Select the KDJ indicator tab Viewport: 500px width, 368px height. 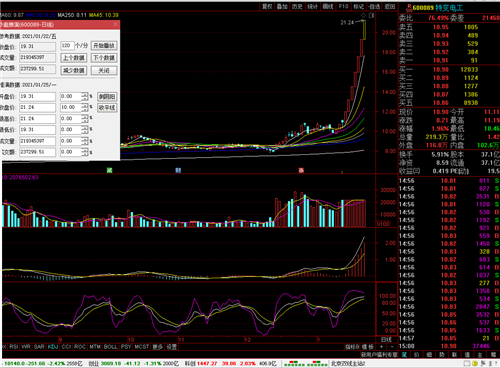tap(53, 347)
